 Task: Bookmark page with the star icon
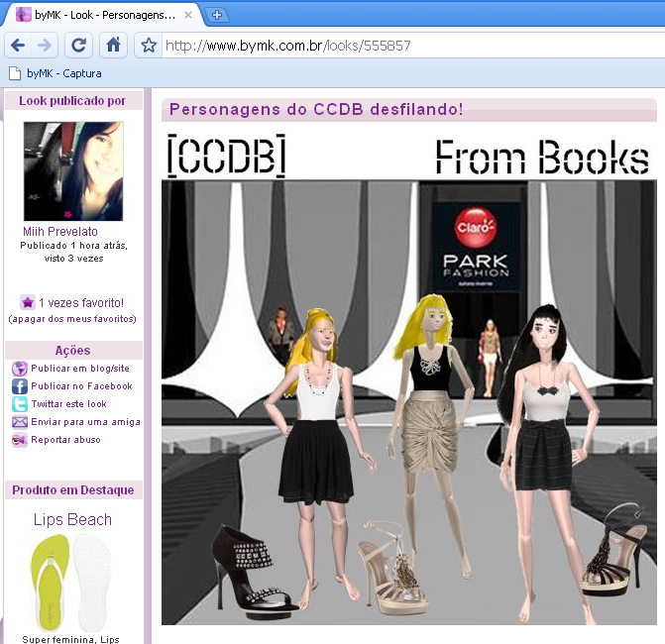point(149,46)
